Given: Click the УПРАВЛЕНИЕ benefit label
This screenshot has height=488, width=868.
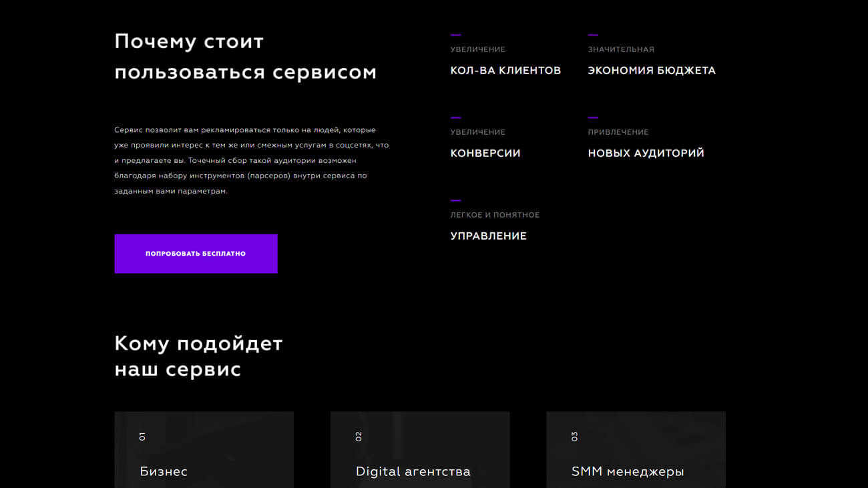Looking at the screenshot, I should (x=489, y=235).
